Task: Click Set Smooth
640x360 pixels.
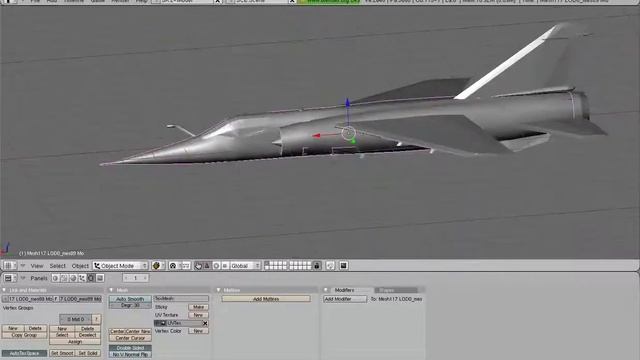Action: point(62,353)
